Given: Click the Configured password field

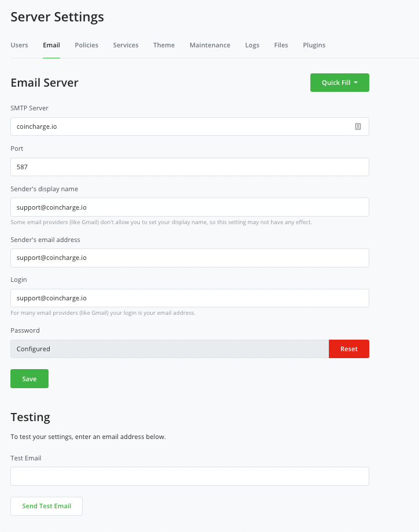Looking at the screenshot, I should click(x=169, y=349).
